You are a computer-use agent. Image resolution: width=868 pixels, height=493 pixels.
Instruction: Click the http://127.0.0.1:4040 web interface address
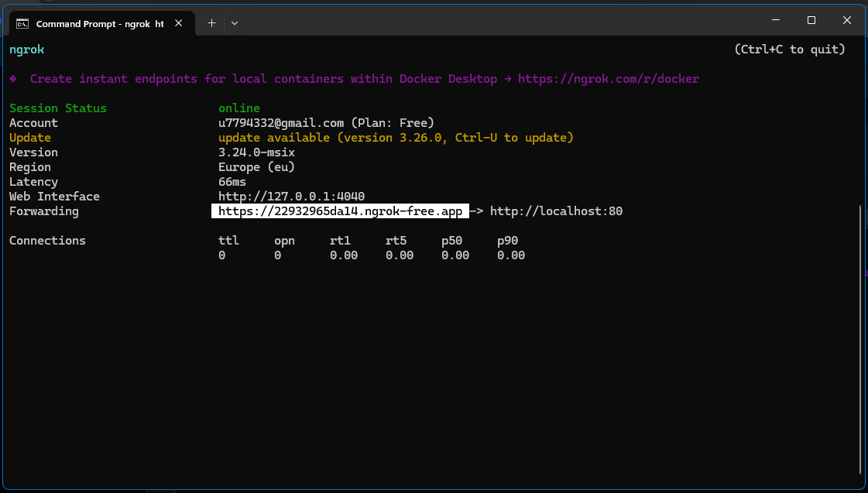[x=291, y=197]
